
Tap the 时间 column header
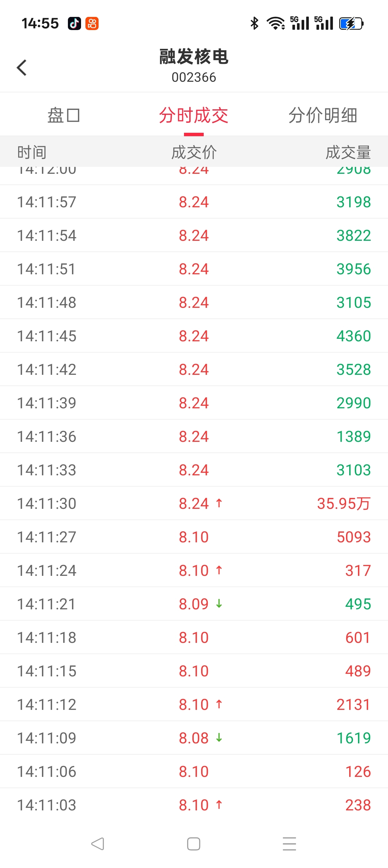tap(32, 152)
